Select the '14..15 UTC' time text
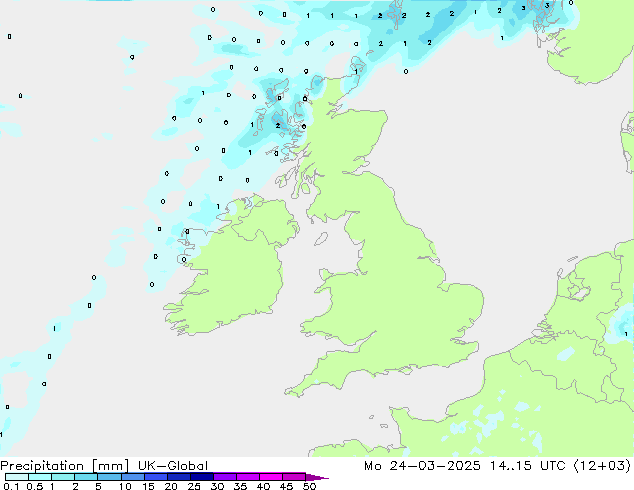The height and width of the screenshot is (490, 634). coord(527,466)
